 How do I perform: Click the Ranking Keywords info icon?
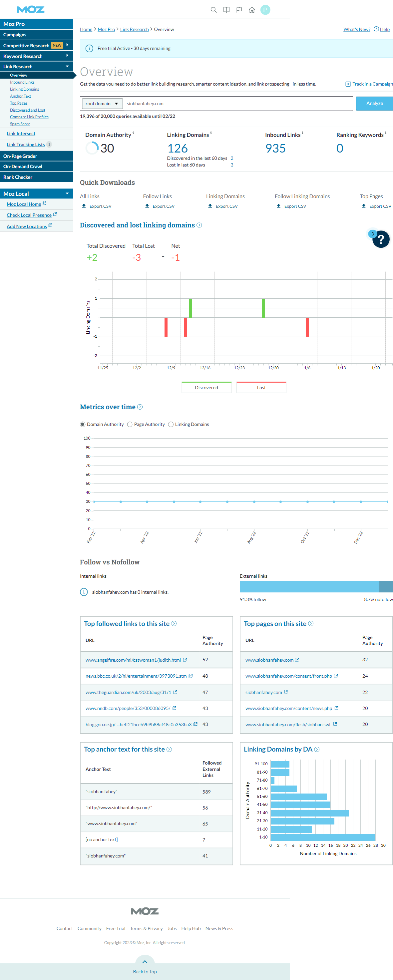(x=385, y=133)
